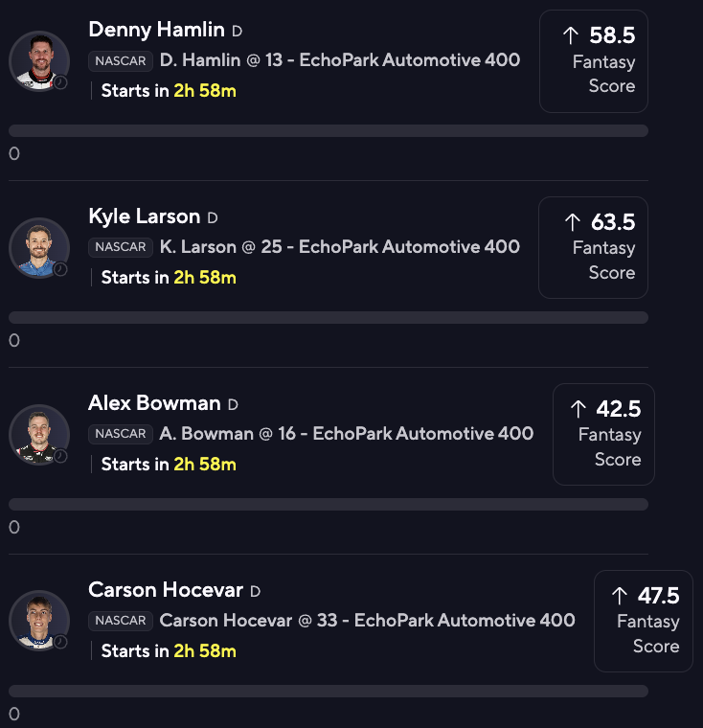Click Alex Bowman's driver avatar

tap(39, 434)
